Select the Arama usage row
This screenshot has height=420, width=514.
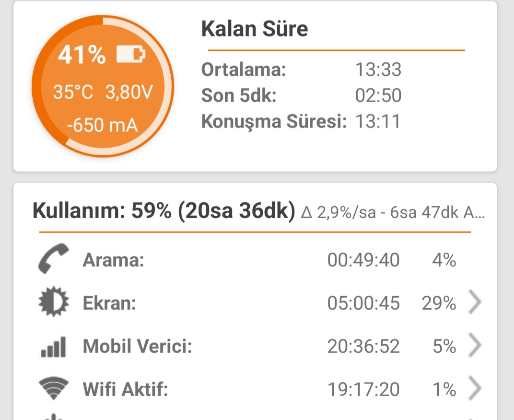point(255,259)
